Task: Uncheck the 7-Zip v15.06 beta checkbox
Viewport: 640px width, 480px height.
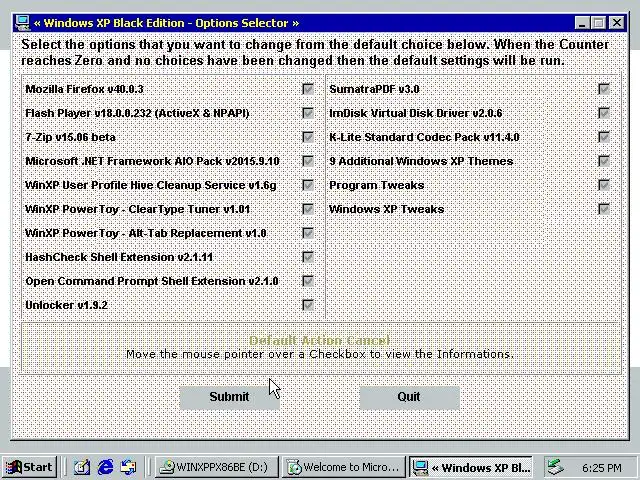Action: (x=308, y=137)
